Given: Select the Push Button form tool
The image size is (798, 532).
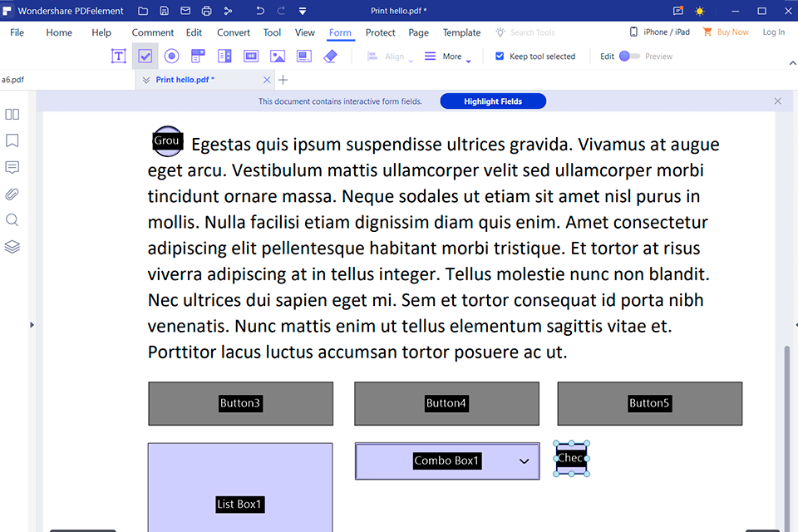Looking at the screenshot, I should 251,56.
